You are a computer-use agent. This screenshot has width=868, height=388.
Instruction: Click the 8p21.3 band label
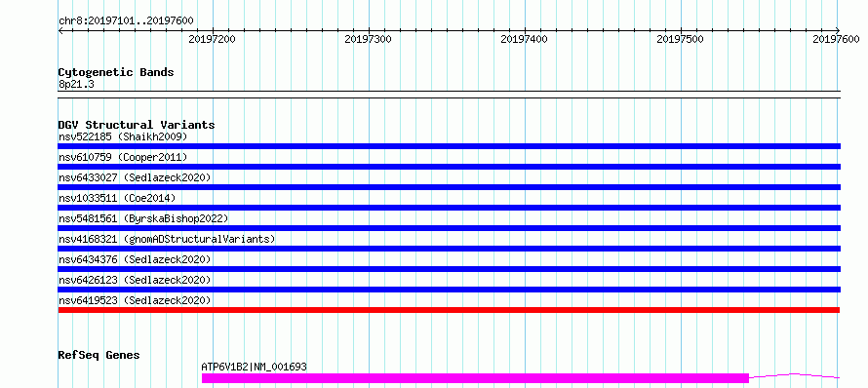click(x=76, y=84)
